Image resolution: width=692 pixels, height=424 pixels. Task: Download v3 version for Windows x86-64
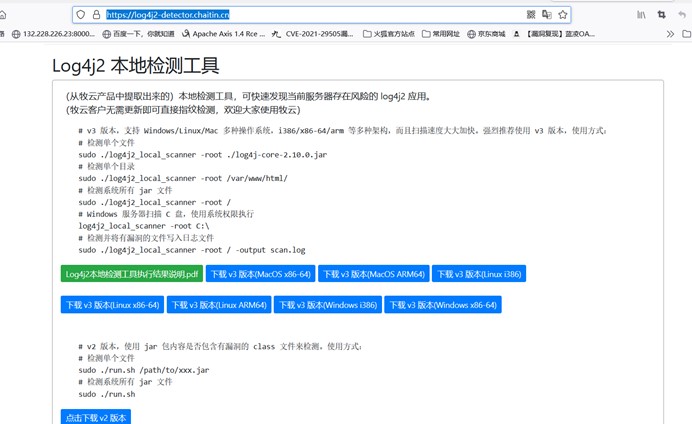coord(443,305)
